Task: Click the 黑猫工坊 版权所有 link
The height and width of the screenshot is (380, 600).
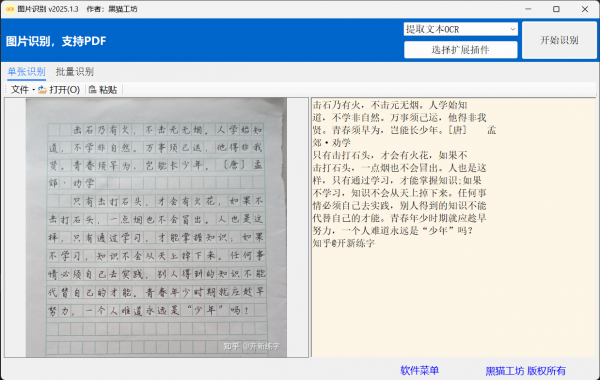Action: [526, 371]
